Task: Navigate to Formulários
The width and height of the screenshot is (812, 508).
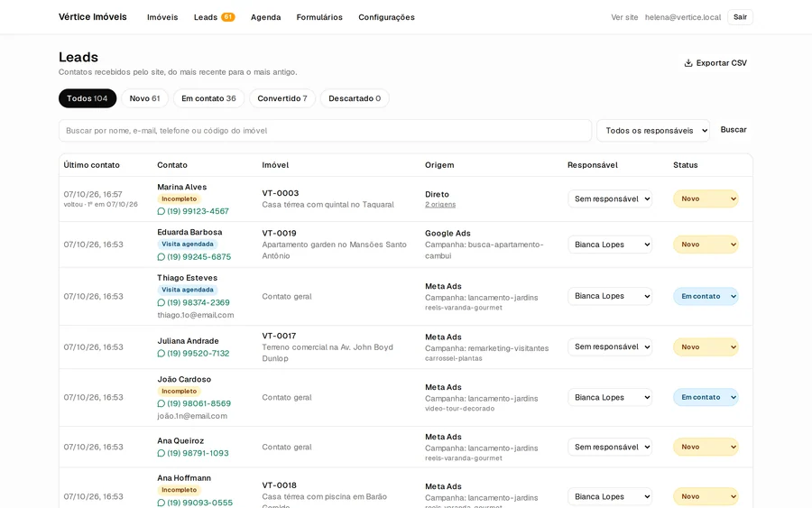Action: tap(319, 17)
